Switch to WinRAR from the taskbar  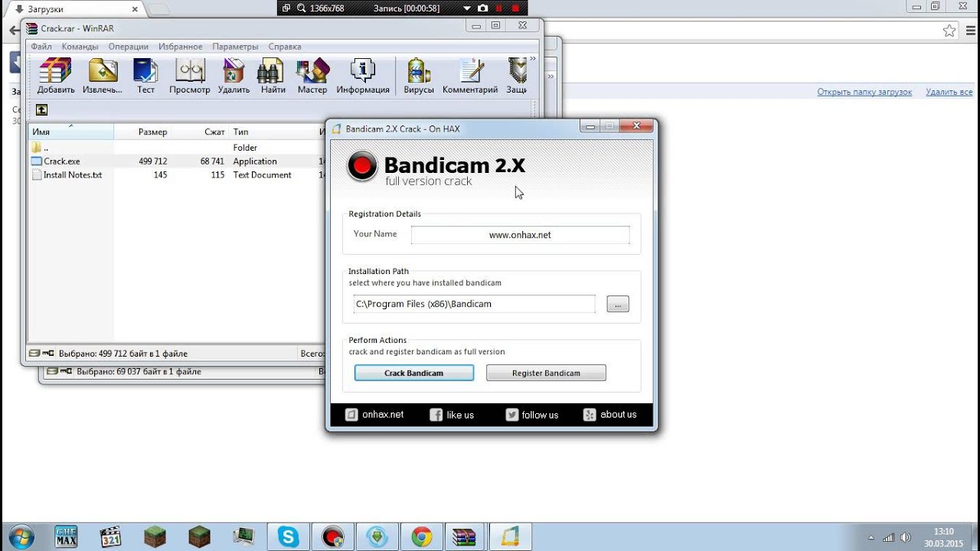coord(465,536)
